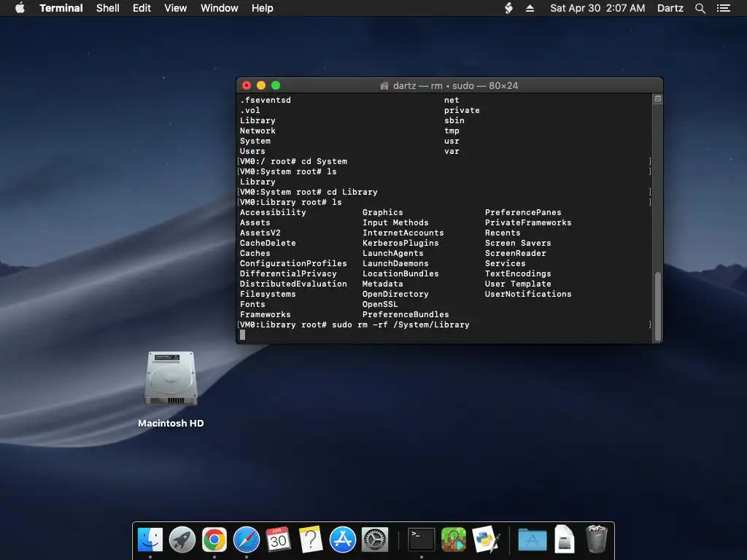Click PrivateFrameworks in the listing
Viewport: 747px width, 560px height.
pos(528,222)
